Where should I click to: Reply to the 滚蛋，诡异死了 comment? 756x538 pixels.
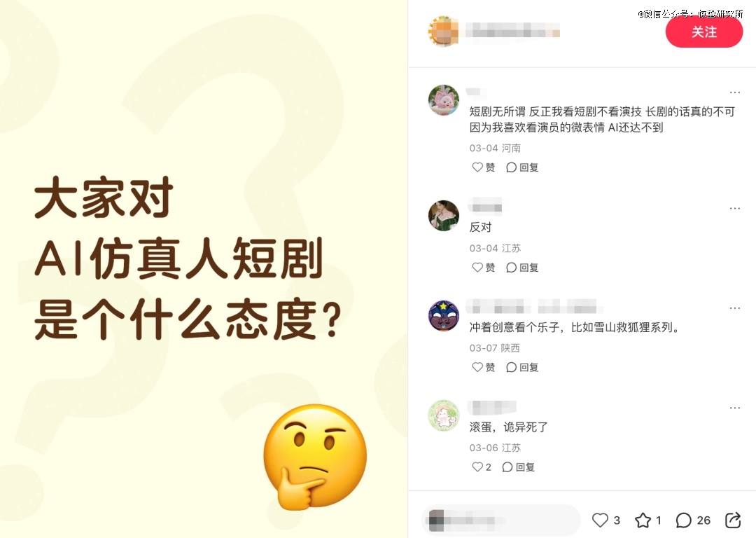coord(518,467)
